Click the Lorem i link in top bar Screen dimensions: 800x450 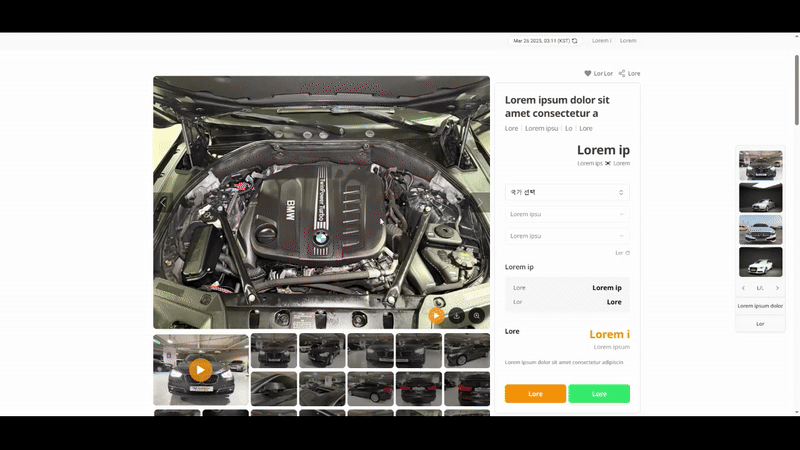(602, 41)
